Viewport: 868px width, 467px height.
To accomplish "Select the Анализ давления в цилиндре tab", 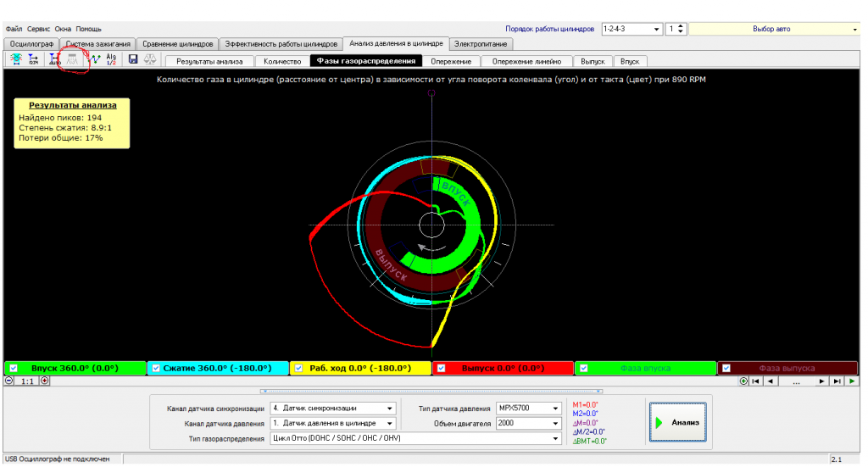I will click(x=396, y=43).
